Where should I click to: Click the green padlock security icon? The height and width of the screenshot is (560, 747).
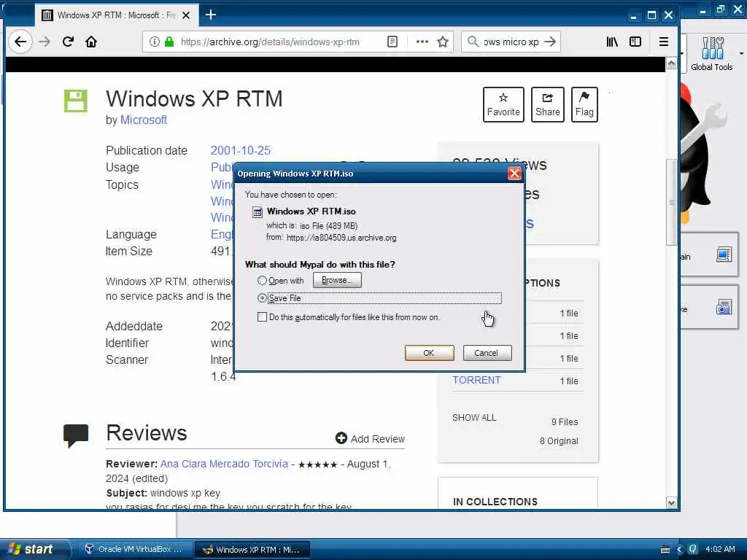click(169, 42)
